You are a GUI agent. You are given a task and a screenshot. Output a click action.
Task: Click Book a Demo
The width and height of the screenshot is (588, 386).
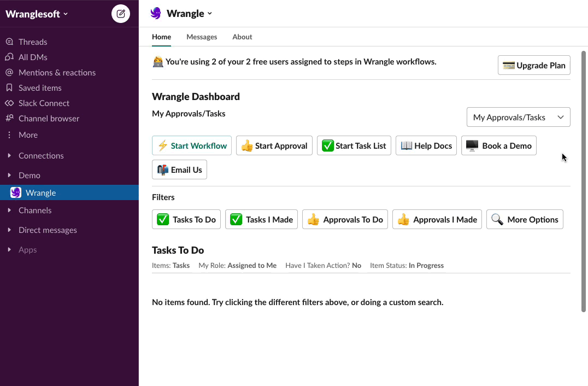(499, 145)
